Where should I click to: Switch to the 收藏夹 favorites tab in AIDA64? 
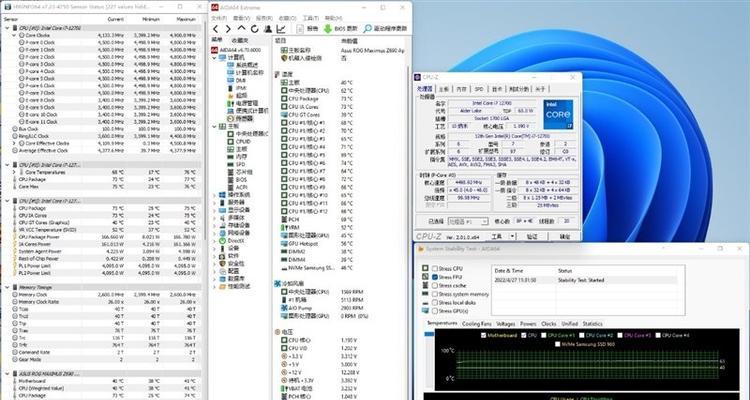click(240, 40)
